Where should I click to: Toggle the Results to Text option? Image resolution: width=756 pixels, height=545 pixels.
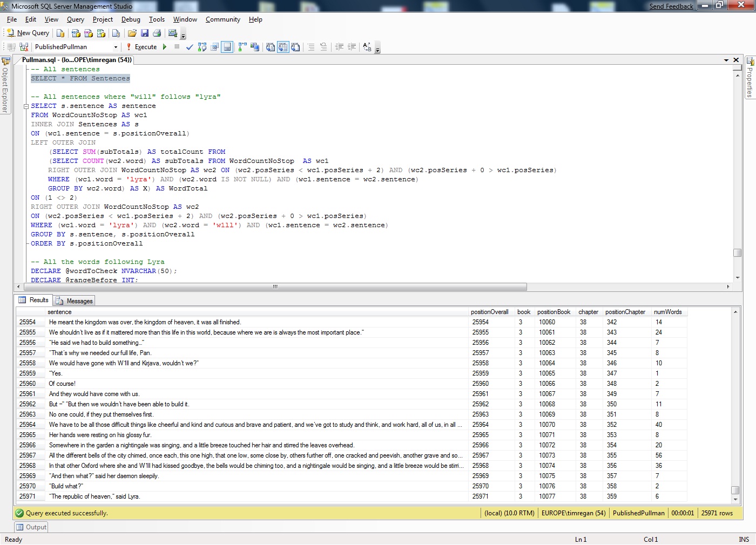[271, 47]
